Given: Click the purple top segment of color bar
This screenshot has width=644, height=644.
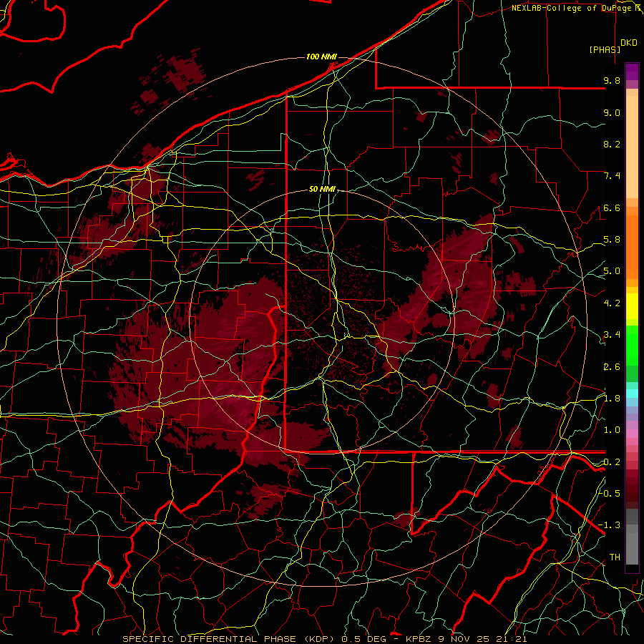Looking at the screenshot, I should [x=632, y=72].
